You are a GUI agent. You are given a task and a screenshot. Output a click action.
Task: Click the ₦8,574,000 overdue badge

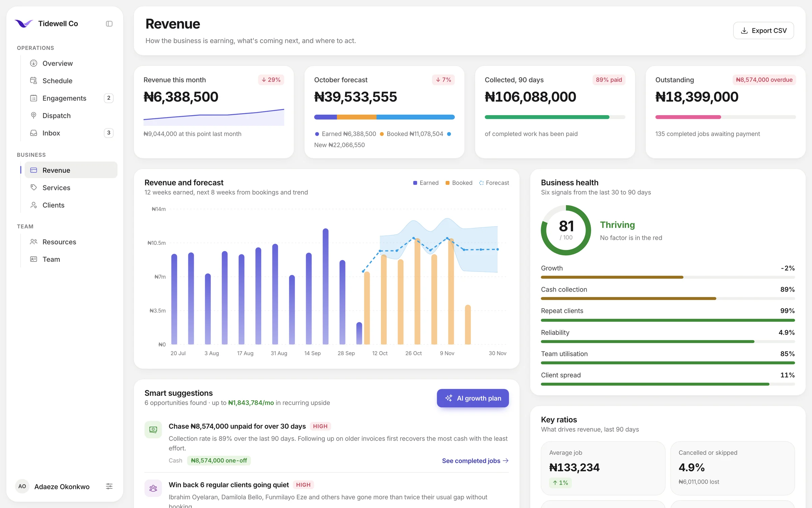click(x=764, y=80)
